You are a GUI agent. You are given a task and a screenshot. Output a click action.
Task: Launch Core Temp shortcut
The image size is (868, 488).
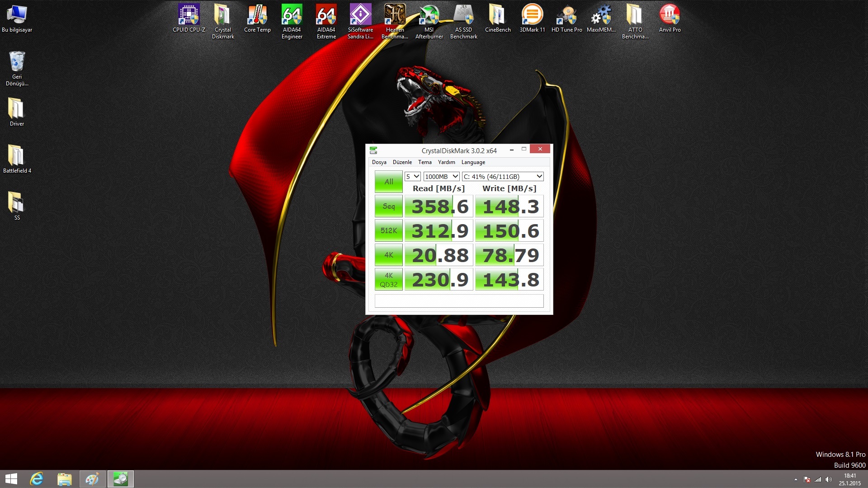pos(257,19)
